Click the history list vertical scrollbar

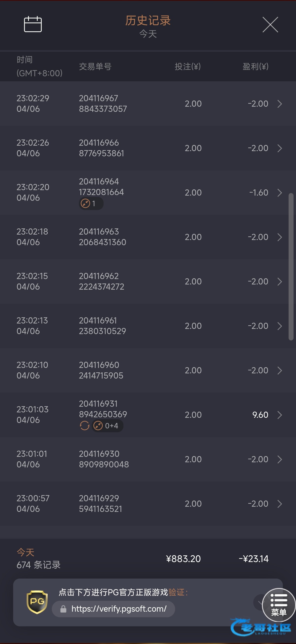tap(291, 266)
